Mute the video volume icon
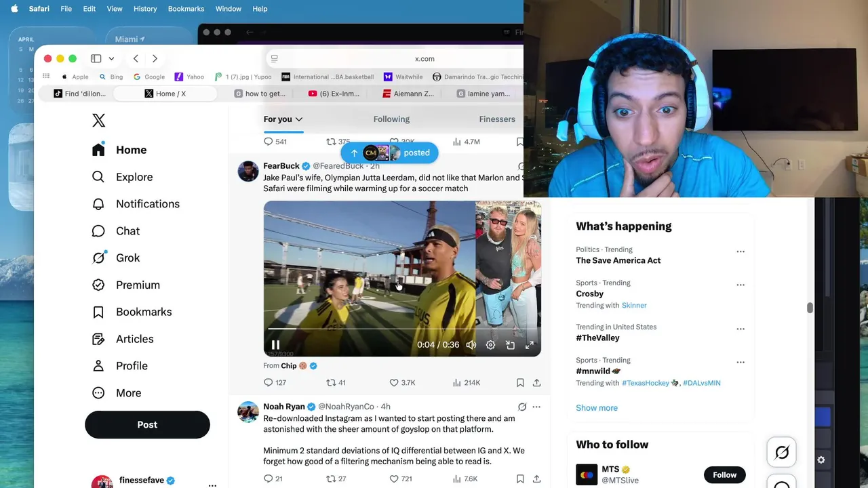This screenshot has width=868, height=488. (471, 345)
